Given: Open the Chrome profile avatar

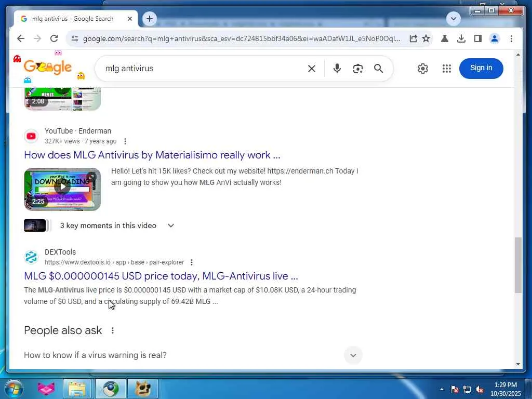Looking at the screenshot, I should tap(495, 38).
